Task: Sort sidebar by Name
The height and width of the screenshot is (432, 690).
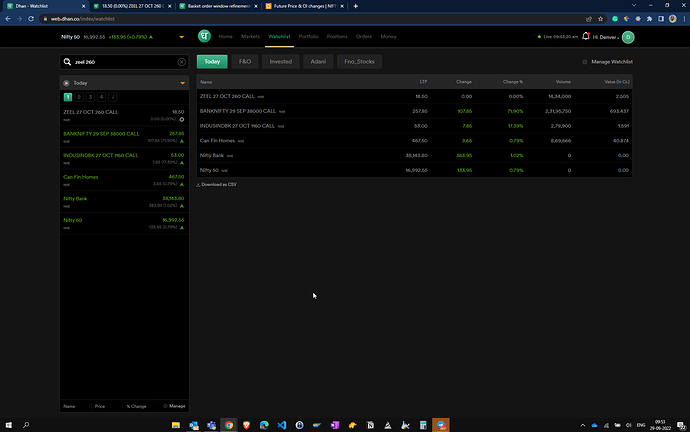Action: 69,406
